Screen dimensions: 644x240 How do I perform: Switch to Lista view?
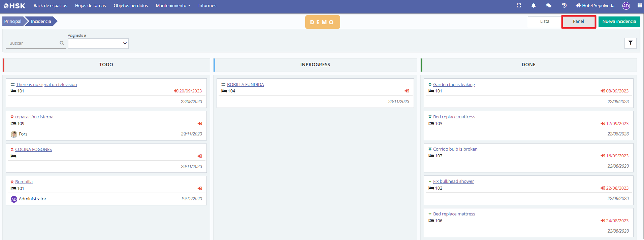point(544,22)
